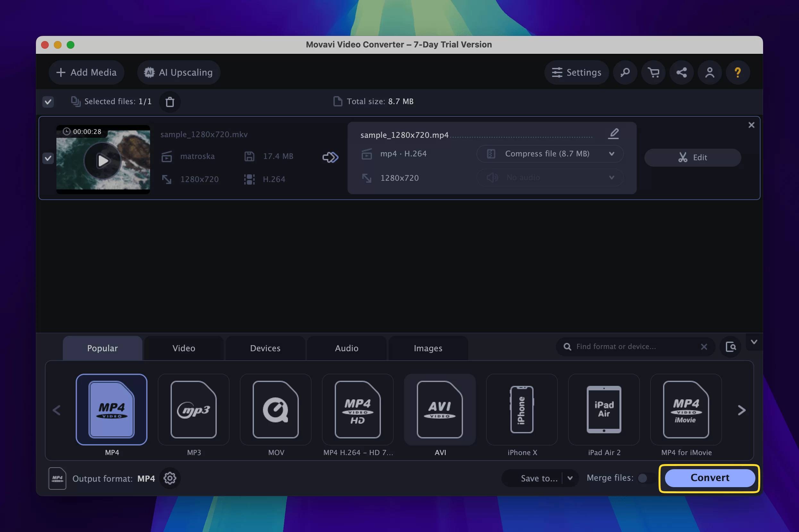Image resolution: width=799 pixels, height=532 pixels.
Task: Click the Convert button
Action: [x=710, y=478]
